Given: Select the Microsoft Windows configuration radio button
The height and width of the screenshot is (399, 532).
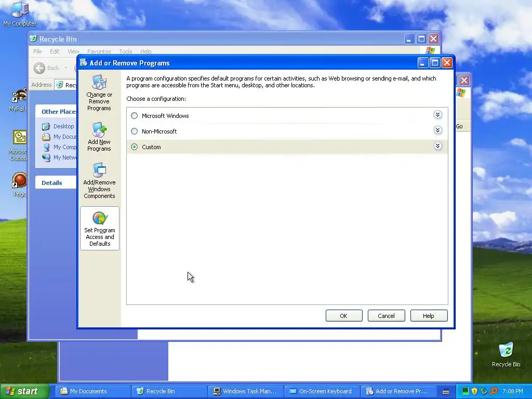Looking at the screenshot, I should 135,116.
